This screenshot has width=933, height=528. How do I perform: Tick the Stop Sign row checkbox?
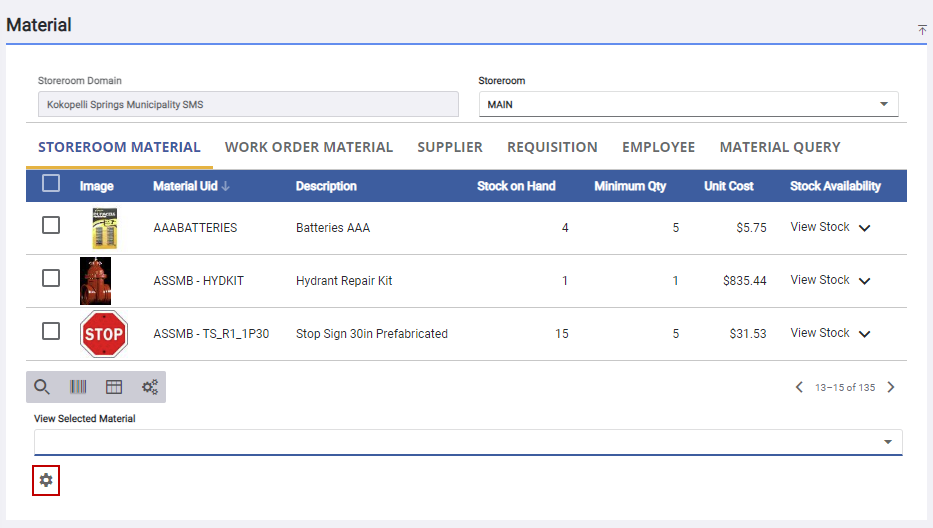tap(51, 332)
